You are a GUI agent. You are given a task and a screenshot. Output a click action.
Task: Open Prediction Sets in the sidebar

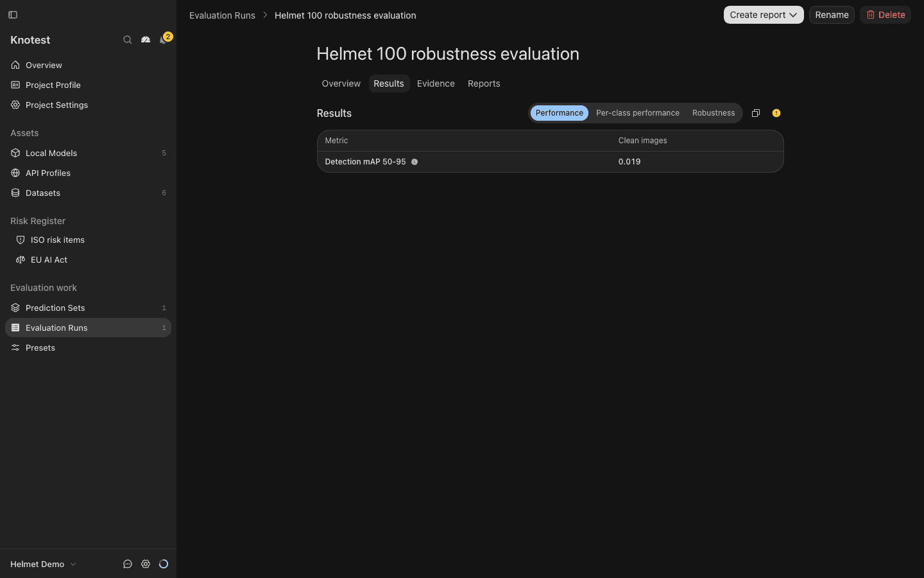tap(88, 308)
